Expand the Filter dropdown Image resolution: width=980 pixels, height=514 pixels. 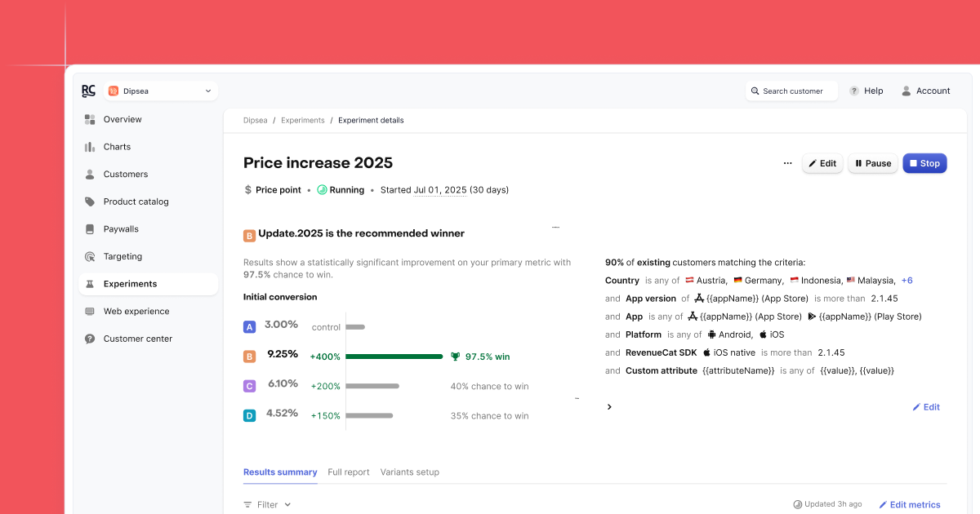point(268,505)
